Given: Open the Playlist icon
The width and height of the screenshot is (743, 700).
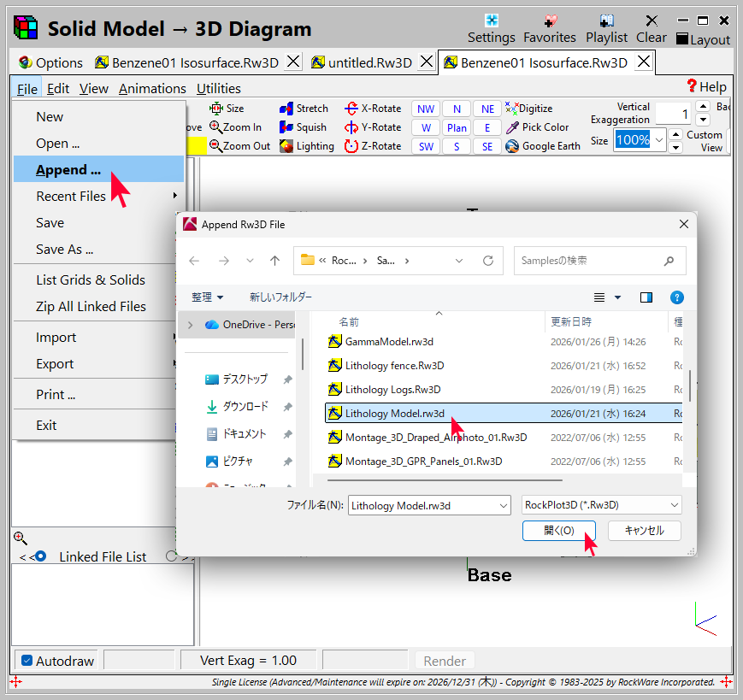Looking at the screenshot, I should pyautogui.click(x=606, y=21).
